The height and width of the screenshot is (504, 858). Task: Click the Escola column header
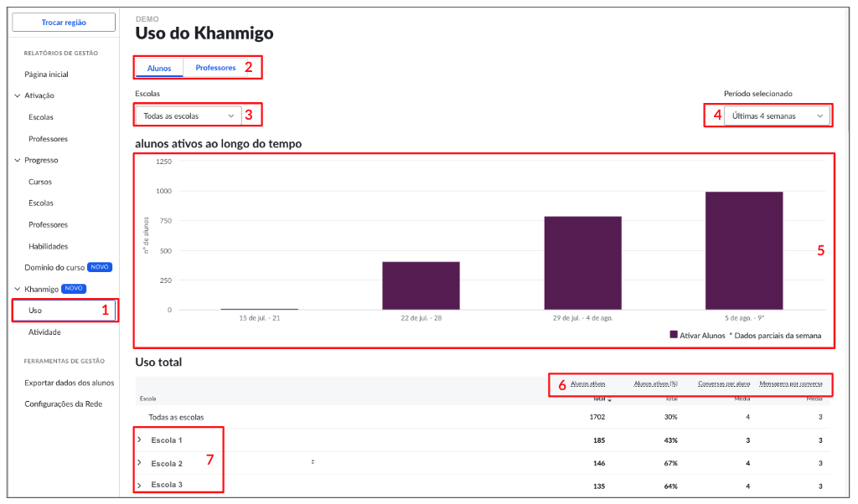(147, 399)
